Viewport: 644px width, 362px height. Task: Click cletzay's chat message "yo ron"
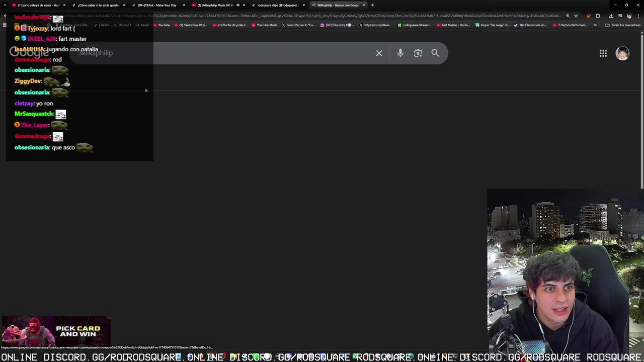(x=44, y=104)
